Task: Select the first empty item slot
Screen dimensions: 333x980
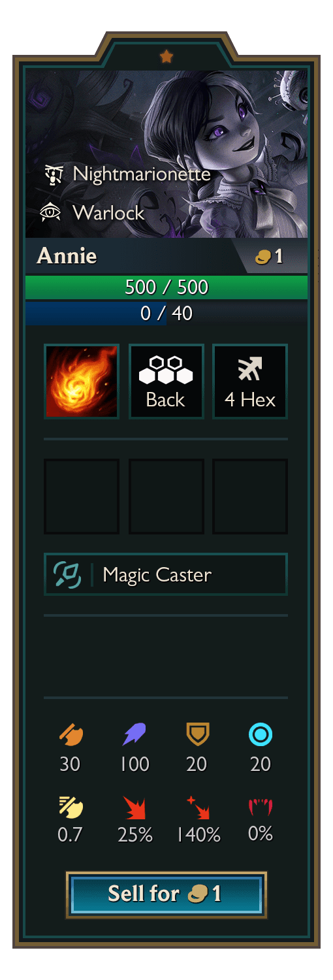Action: pyautogui.click(x=82, y=497)
